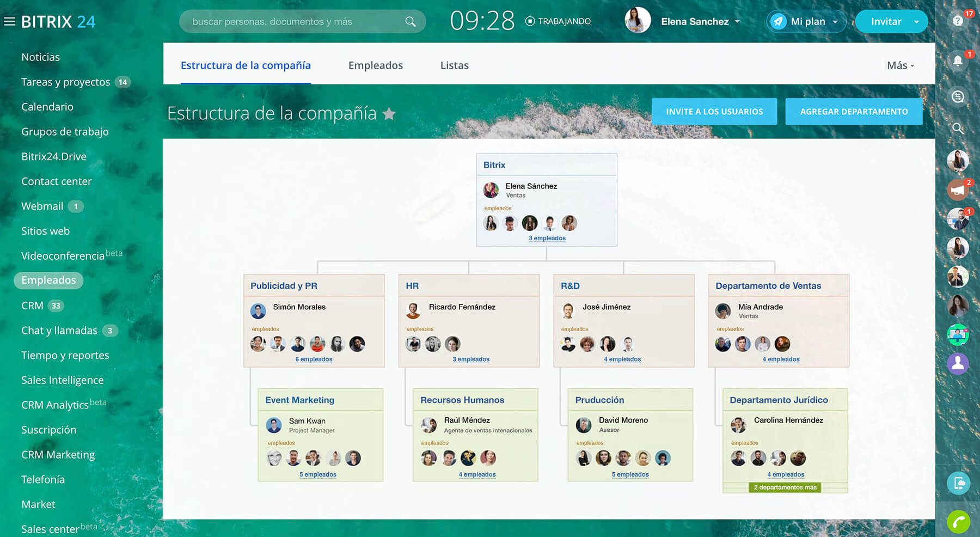
Task: Open the Más dropdown
Action: pyautogui.click(x=901, y=65)
